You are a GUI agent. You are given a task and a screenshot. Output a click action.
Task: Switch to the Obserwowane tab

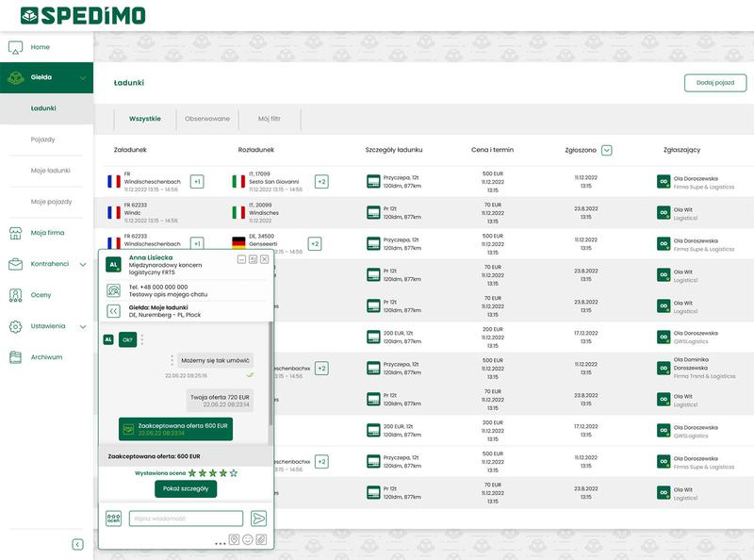(207, 119)
